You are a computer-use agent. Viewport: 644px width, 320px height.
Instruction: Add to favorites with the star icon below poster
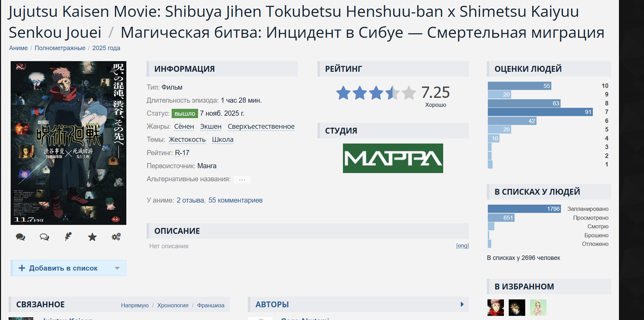tap(92, 237)
